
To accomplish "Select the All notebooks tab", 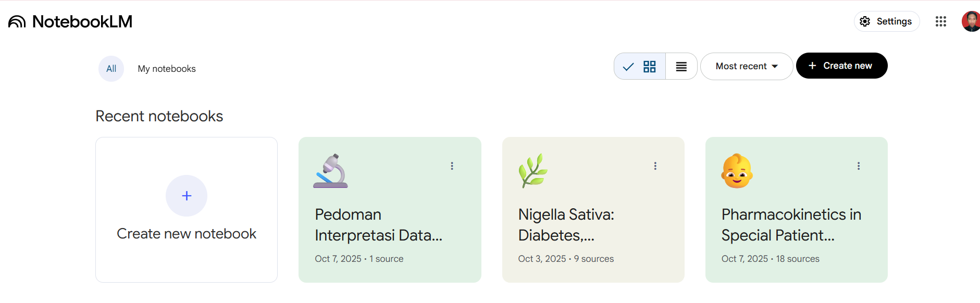I will point(111,68).
